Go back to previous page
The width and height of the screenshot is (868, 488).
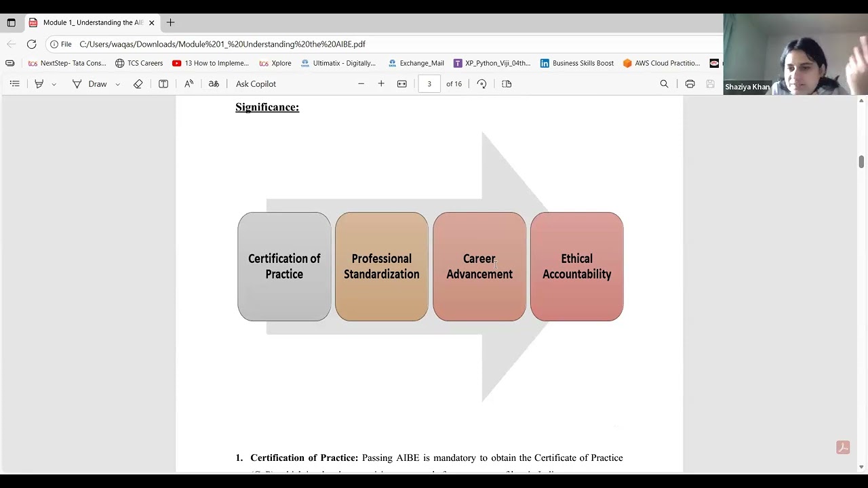pos(11,44)
